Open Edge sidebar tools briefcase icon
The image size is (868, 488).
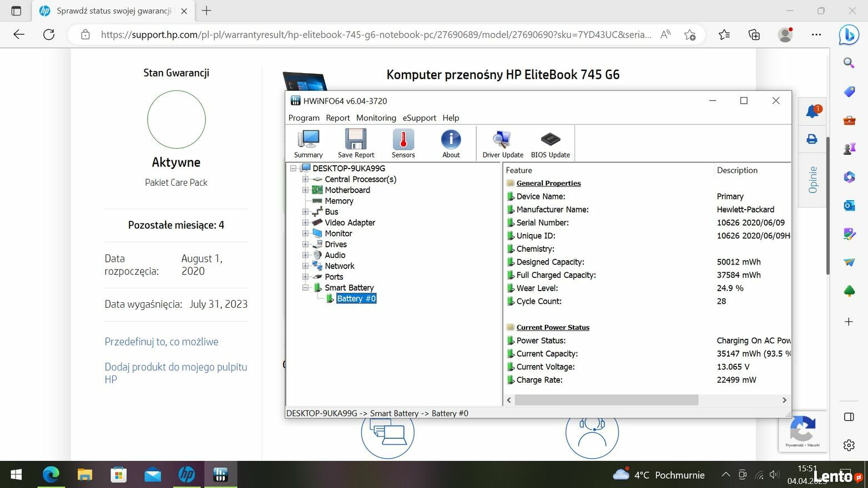point(849,120)
